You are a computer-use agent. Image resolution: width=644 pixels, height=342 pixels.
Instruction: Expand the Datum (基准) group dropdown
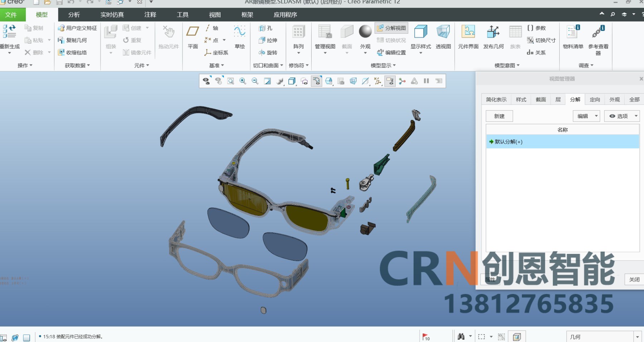pyautogui.click(x=216, y=66)
